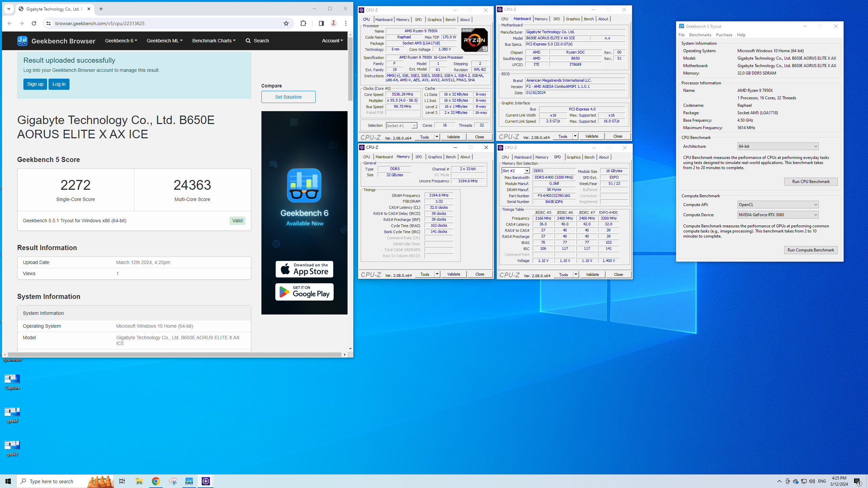Open Graphics tab in CPU-Z Mainboard window

pyautogui.click(x=573, y=19)
